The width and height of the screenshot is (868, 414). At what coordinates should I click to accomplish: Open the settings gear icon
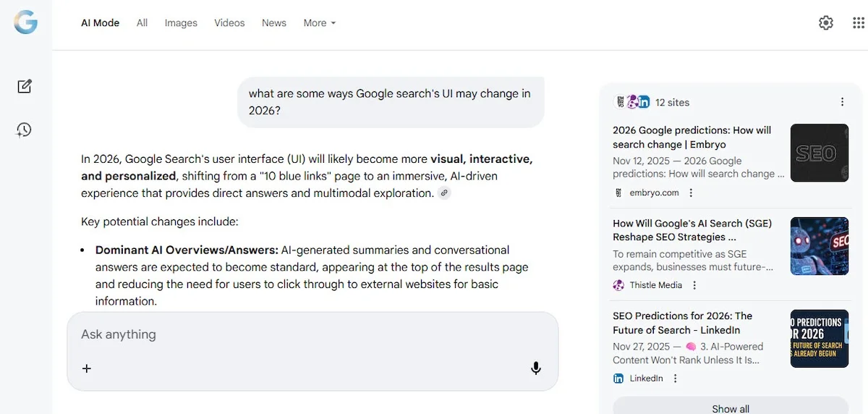tap(826, 22)
